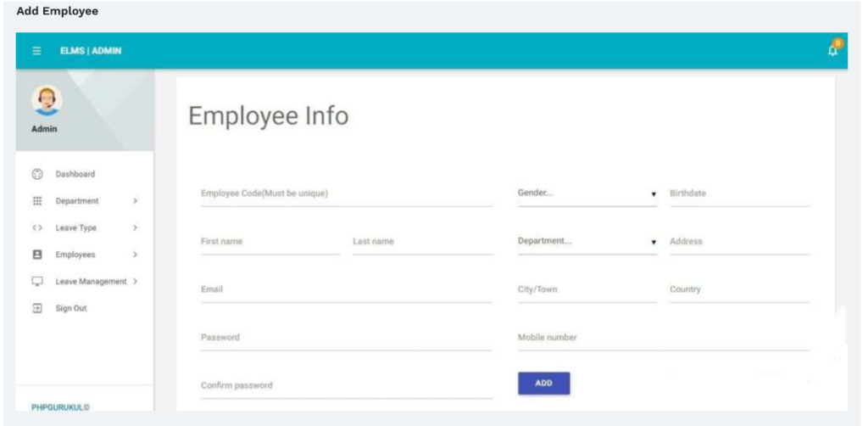This screenshot has height=426, width=868.
Task: Click the notification bell icon
Action: click(833, 48)
